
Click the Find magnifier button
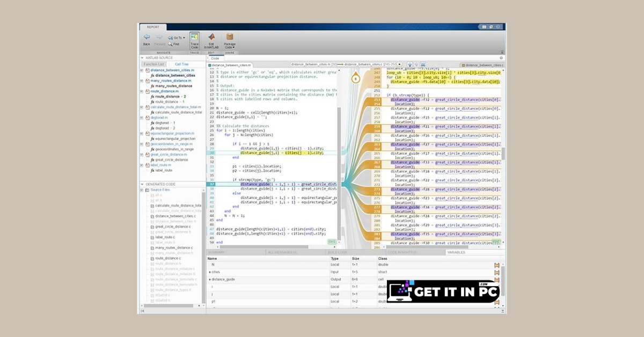[x=174, y=44]
